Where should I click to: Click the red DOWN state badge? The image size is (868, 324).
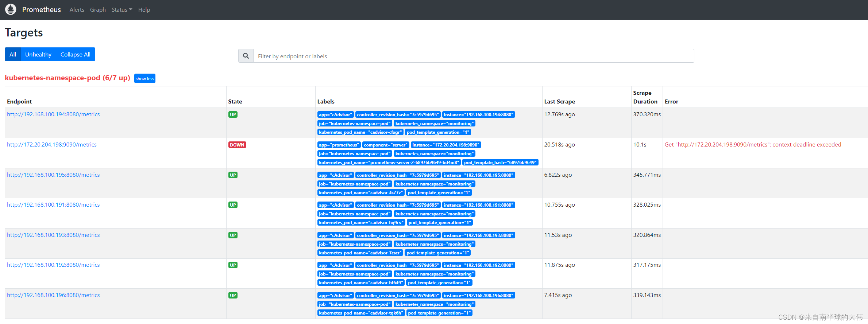click(x=237, y=145)
